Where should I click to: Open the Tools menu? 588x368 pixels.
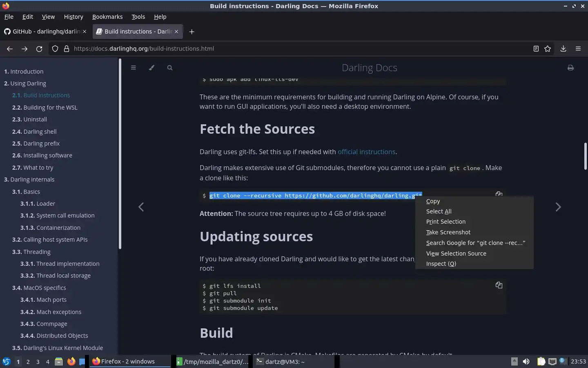click(x=138, y=17)
